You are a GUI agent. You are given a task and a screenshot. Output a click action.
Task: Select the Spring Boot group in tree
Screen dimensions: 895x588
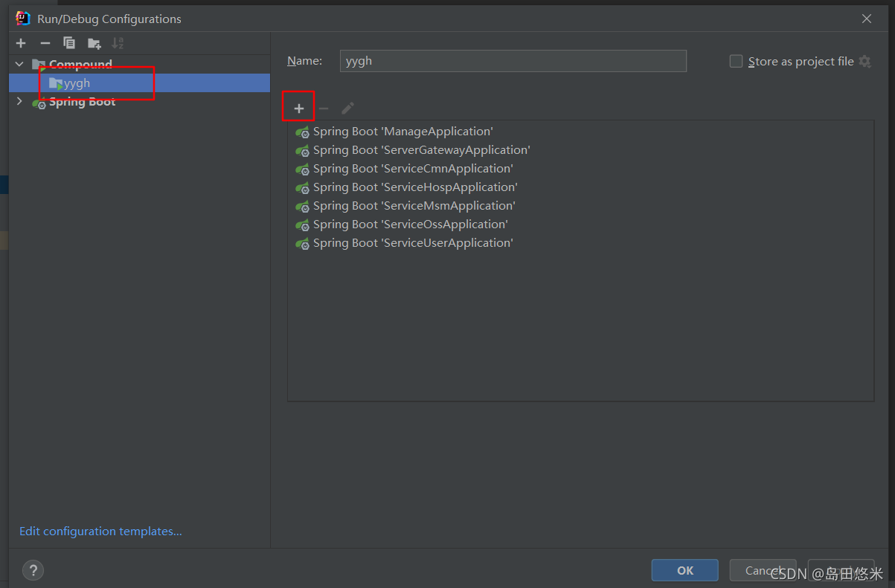[82, 102]
